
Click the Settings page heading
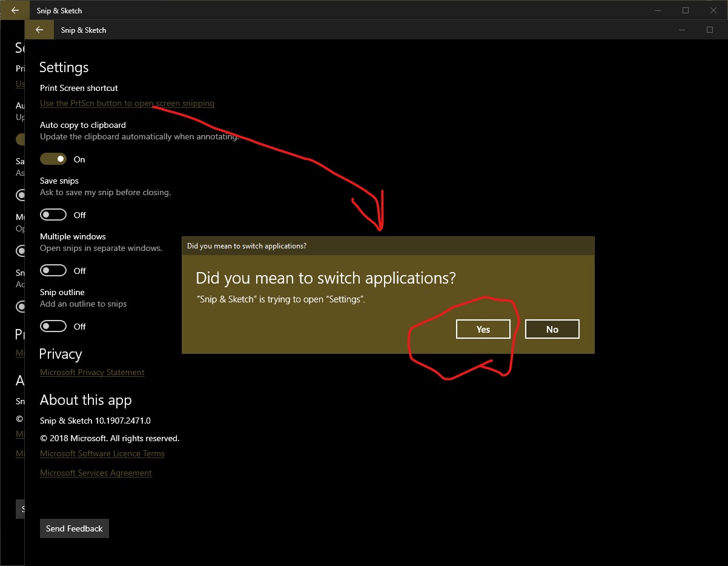pos(64,67)
